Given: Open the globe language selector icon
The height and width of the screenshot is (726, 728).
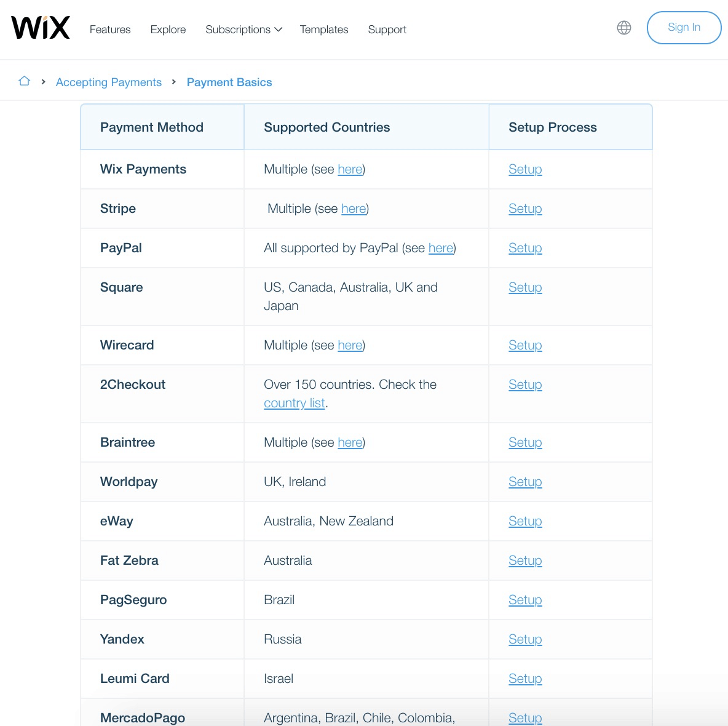Looking at the screenshot, I should (623, 28).
